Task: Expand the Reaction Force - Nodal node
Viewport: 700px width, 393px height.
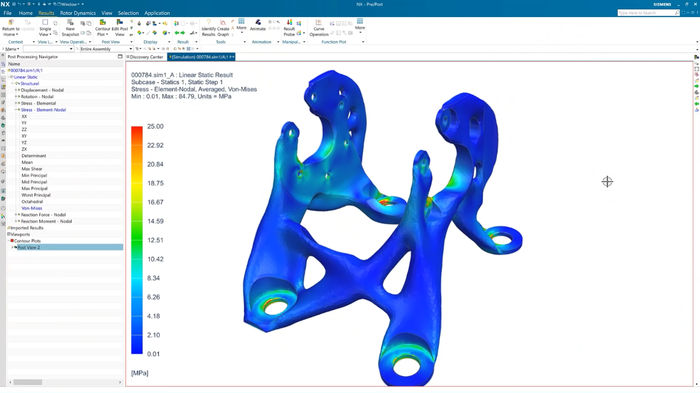Action: tap(16, 215)
